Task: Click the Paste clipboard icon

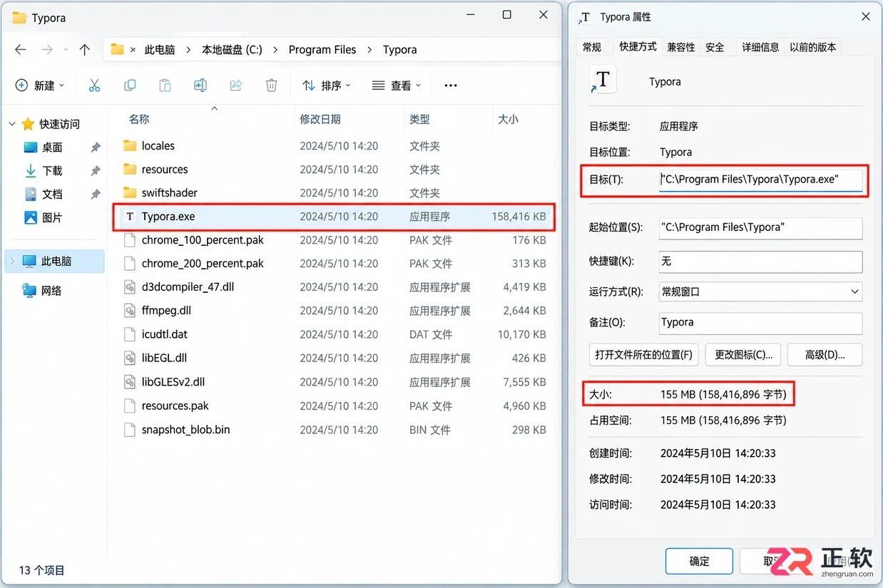Action: (165, 86)
